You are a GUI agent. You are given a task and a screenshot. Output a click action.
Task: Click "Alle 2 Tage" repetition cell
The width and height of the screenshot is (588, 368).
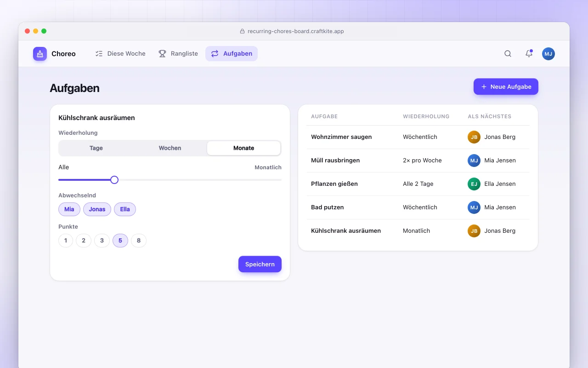click(x=418, y=184)
